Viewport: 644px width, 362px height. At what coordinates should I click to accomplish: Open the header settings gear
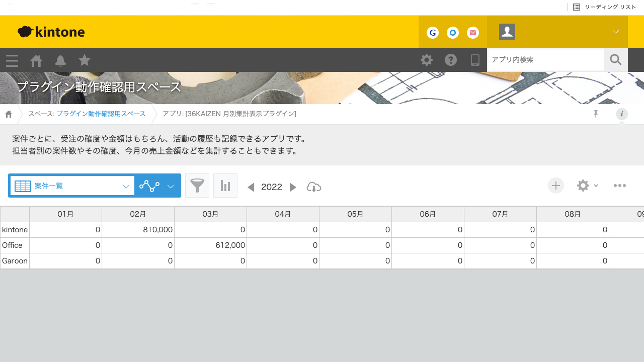tap(427, 60)
